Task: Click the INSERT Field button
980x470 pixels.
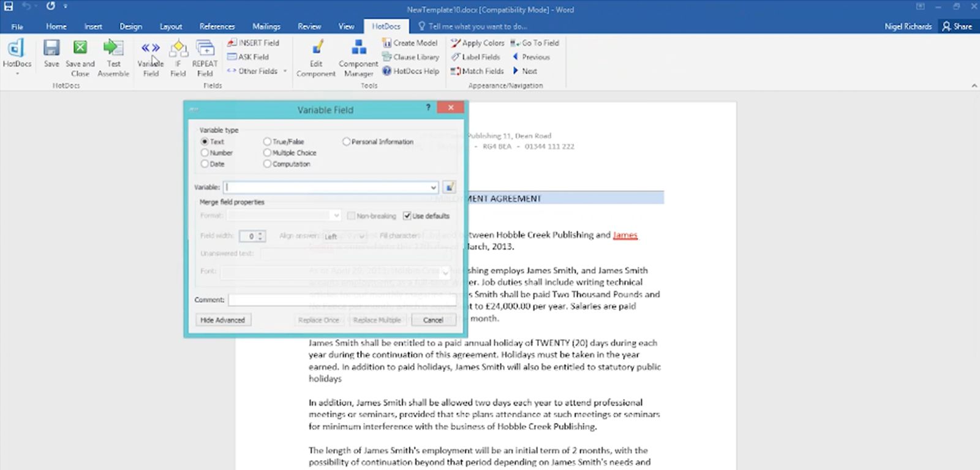Action: [x=253, y=43]
